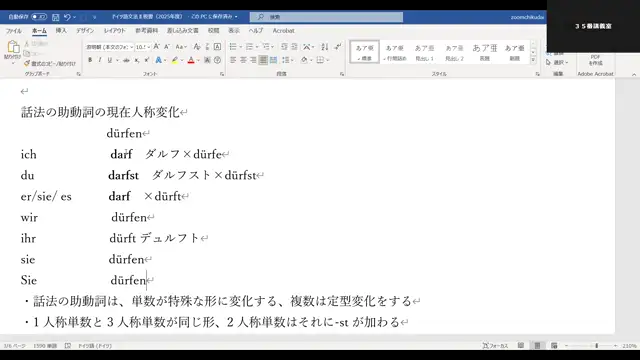This screenshot has height=360, width=640.
Task: Decrease font size with the small A icon
Action: coord(166,47)
